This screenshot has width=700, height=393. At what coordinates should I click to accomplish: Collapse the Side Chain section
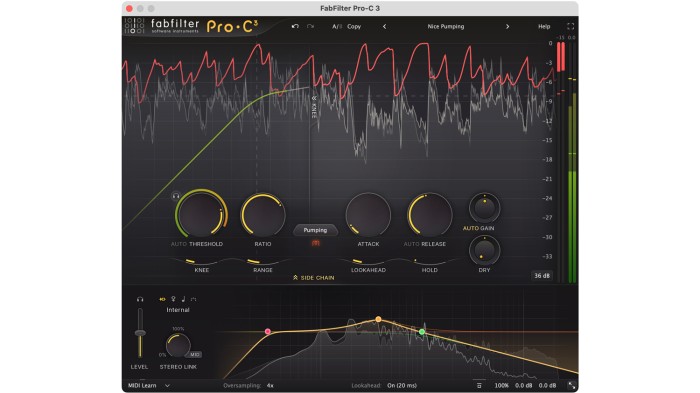coord(313,278)
